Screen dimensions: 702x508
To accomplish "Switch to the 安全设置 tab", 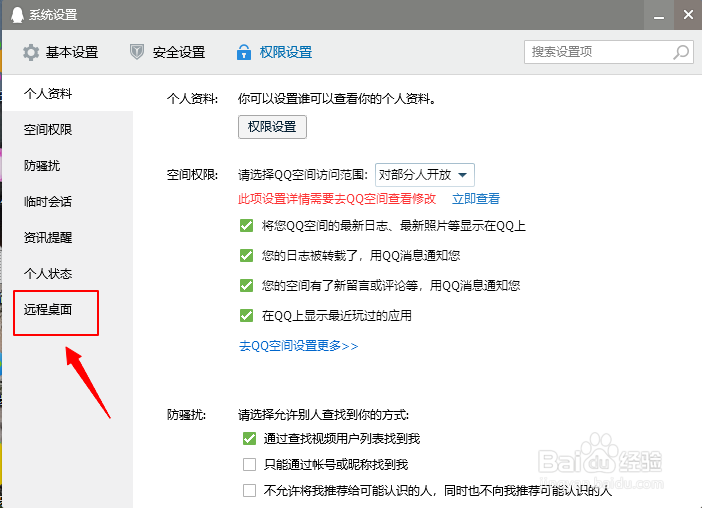I will coord(167,52).
